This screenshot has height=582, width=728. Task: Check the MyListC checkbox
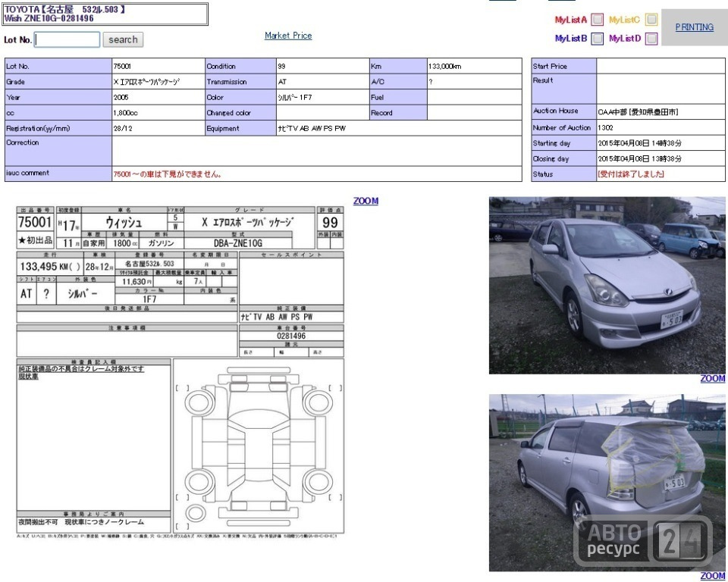tap(651, 20)
